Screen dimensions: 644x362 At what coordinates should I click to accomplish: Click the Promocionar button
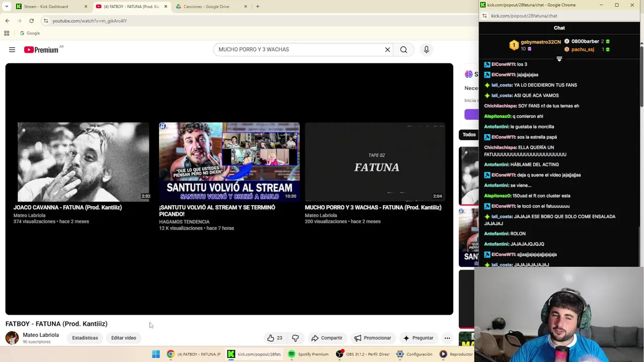point(372,338)
